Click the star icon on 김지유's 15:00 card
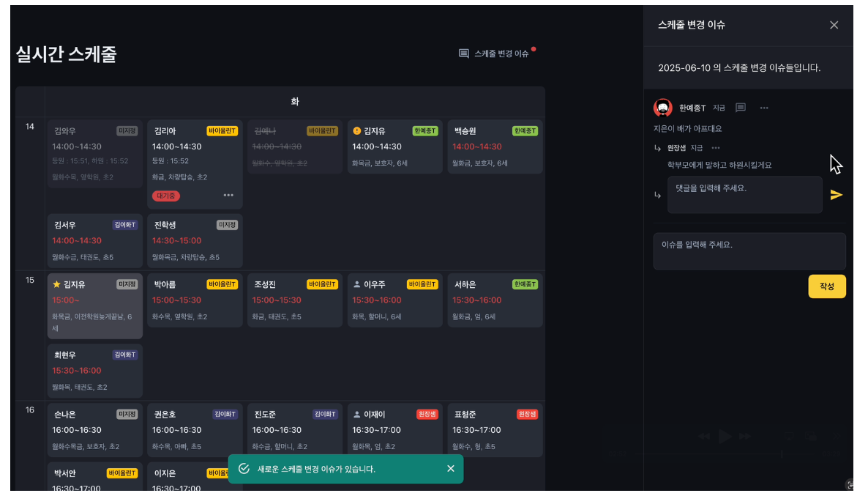This screenshot has height=504, width=868. tap(56, 284)
